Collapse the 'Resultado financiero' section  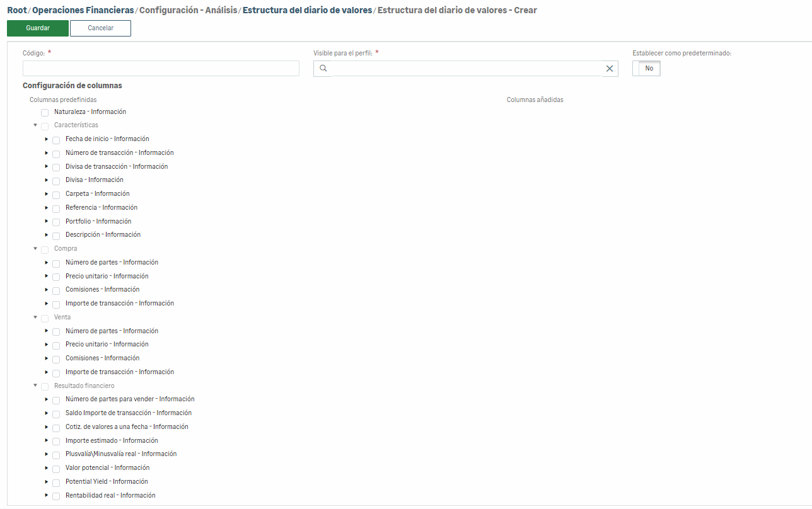point(35,386)
